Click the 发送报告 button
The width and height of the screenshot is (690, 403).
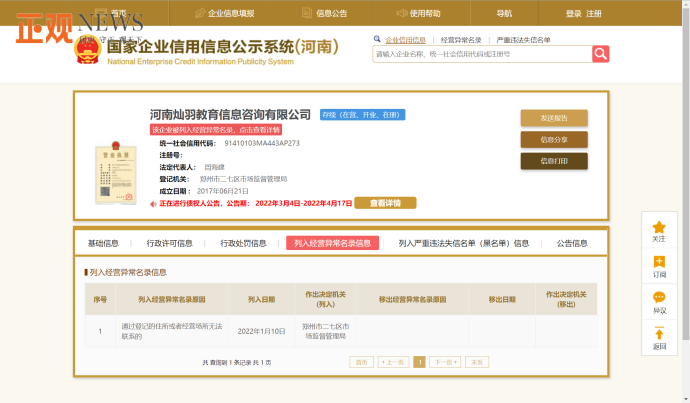[x=554, y=118]
